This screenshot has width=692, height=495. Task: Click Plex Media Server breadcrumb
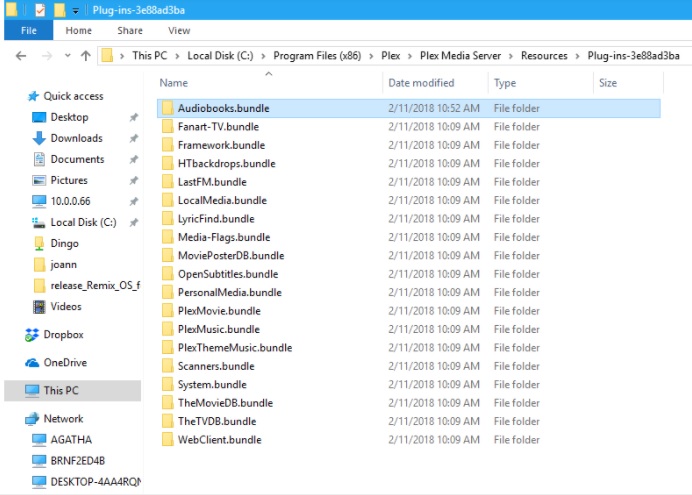(460, 56)
